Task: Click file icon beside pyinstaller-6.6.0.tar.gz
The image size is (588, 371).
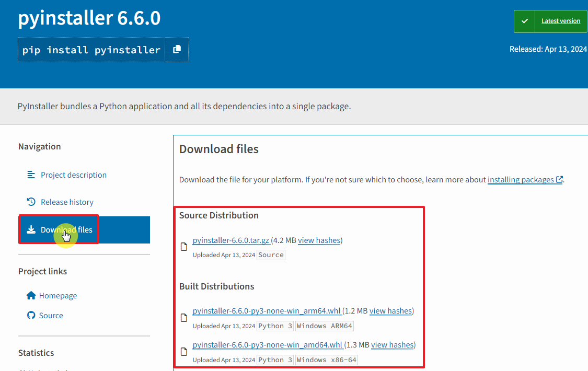Action: (x=184, y=247)
